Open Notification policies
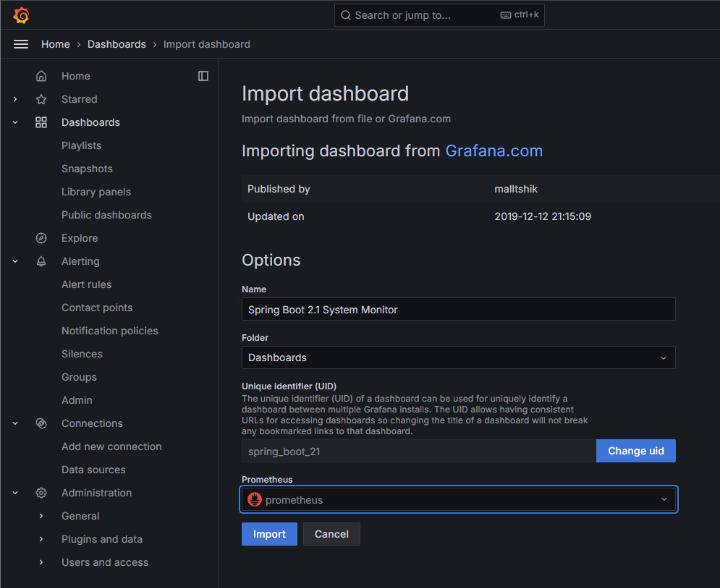 [110, 330]
